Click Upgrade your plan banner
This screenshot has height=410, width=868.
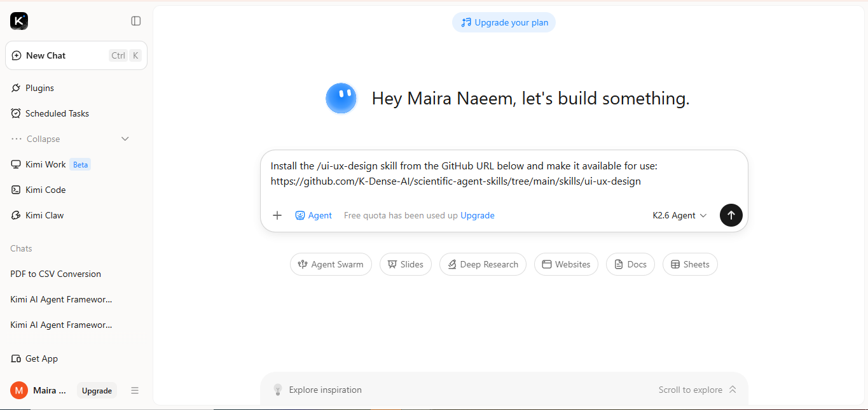point(504,22)
